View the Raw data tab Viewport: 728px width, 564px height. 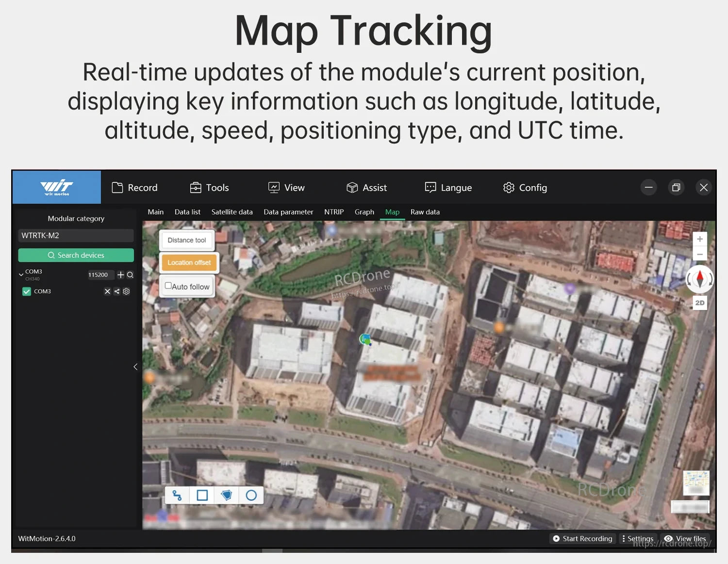click(x=425, y=212)
